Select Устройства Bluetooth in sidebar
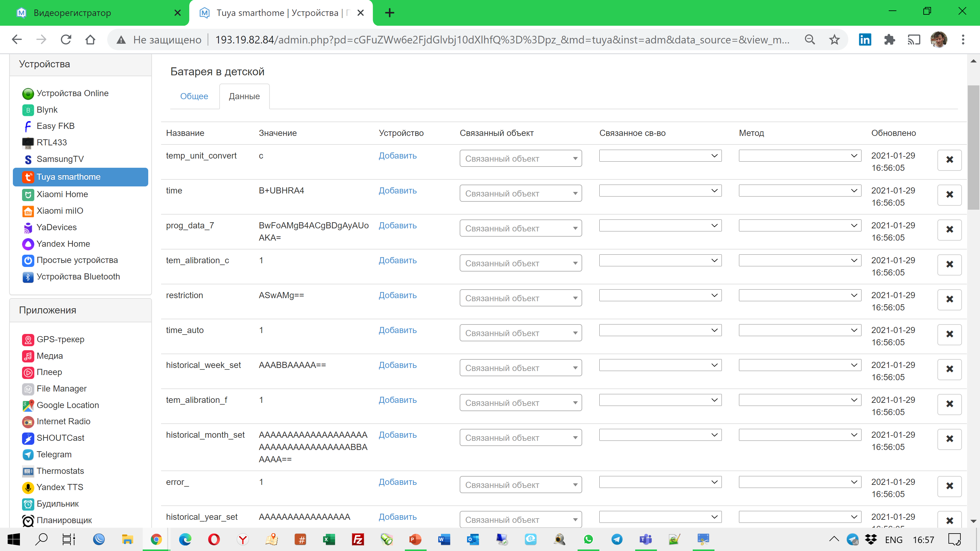This screenshot has width=980, height=551. 78,276
